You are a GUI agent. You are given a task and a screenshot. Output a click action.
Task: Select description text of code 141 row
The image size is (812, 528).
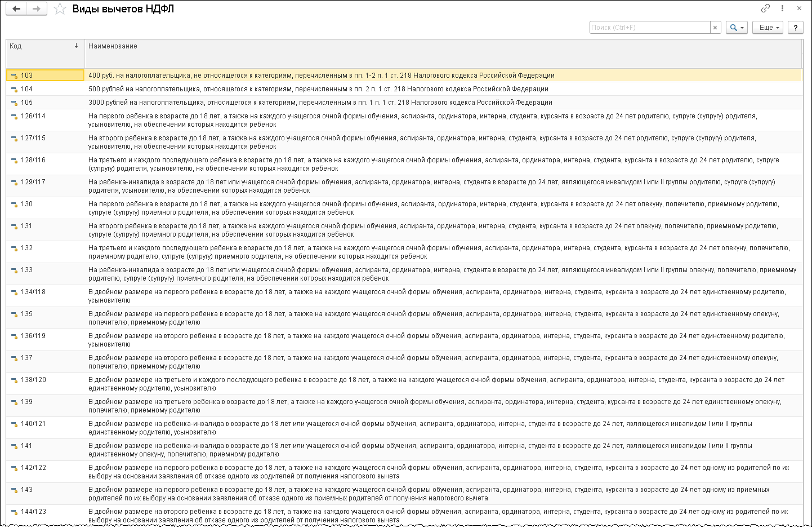tap(420, 450)
